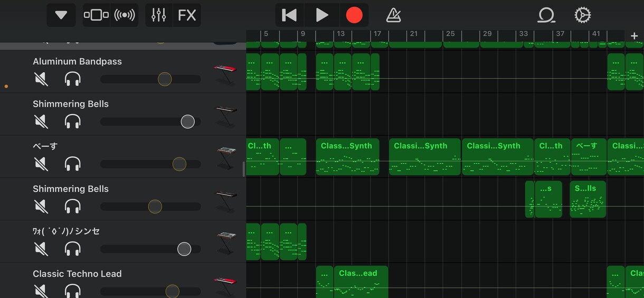The width and height of the screenshot is (644, 298).
Task: Select the "S...lls" Shimmering Bells region
Action: pos(588,199)
